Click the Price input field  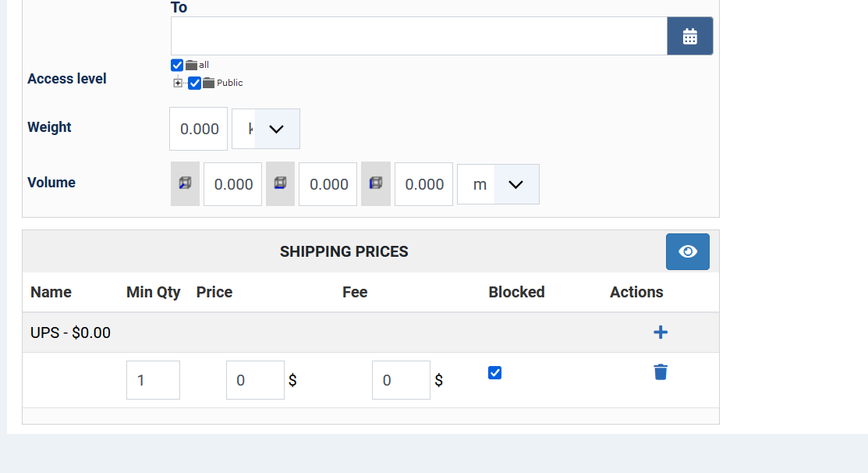[254, 380]
